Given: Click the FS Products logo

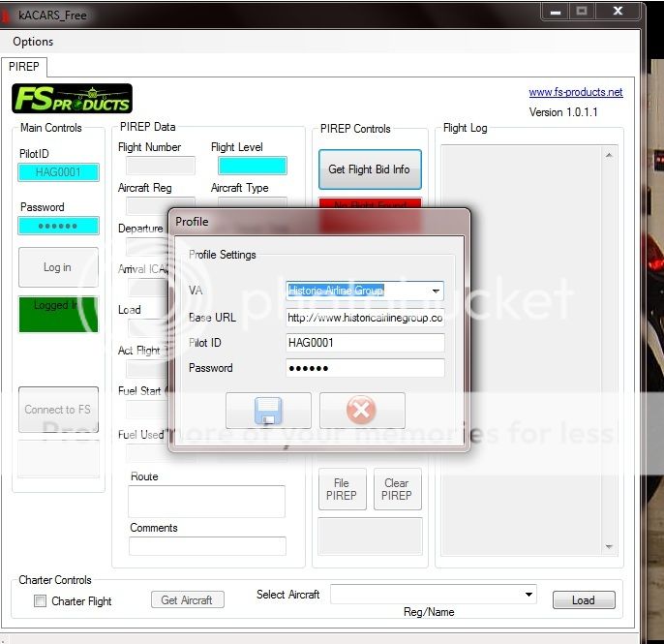Looking at the screenshot, I should tap(73, 99).
